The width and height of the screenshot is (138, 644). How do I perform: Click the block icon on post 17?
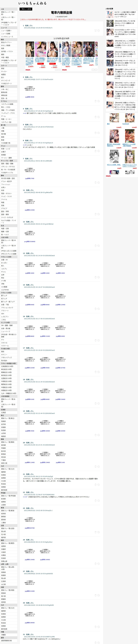tap(99, 372)
